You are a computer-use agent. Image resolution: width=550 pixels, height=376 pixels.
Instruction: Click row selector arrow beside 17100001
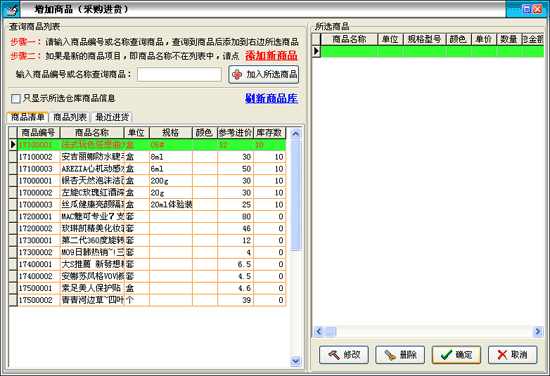coord(13,145)
